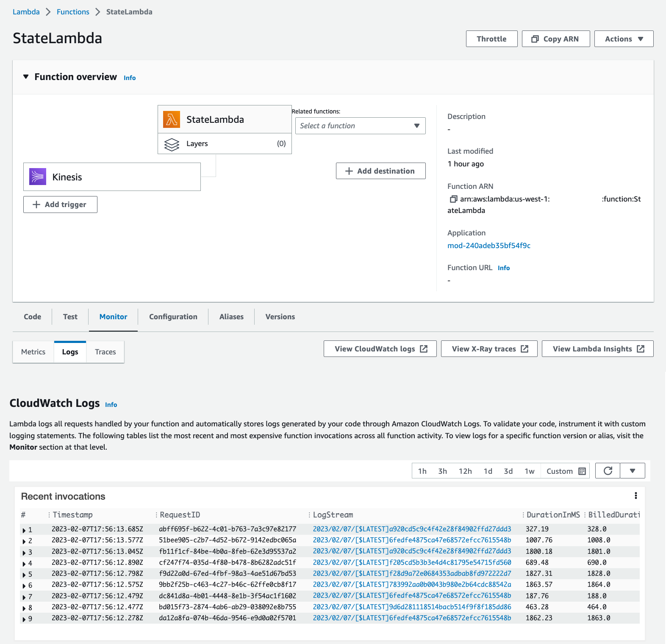666x644 pixels.
Task: Click the Throttle button
Action: [x=491, y=39]
